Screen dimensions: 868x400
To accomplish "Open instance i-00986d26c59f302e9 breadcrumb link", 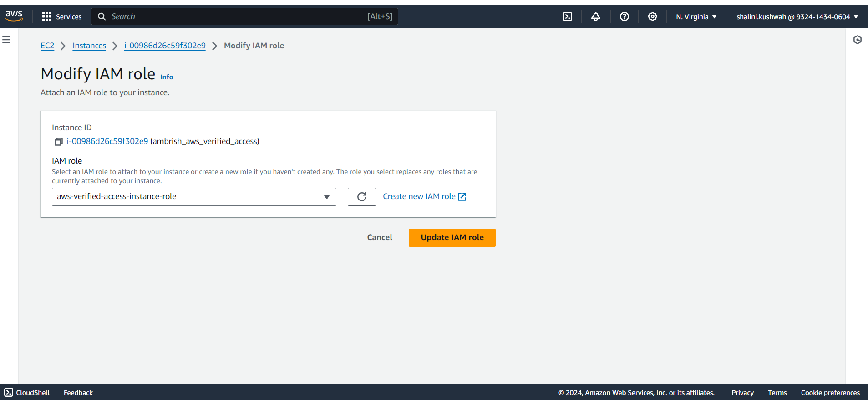I will click(165, 46).
